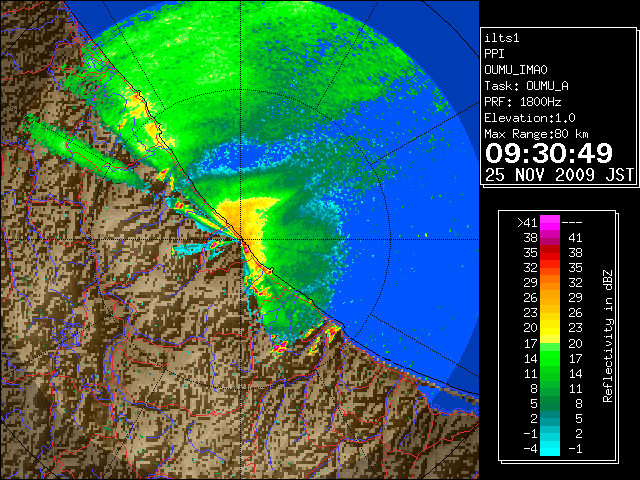Click the 'Max Range:80 km' line

click(536, 134)
